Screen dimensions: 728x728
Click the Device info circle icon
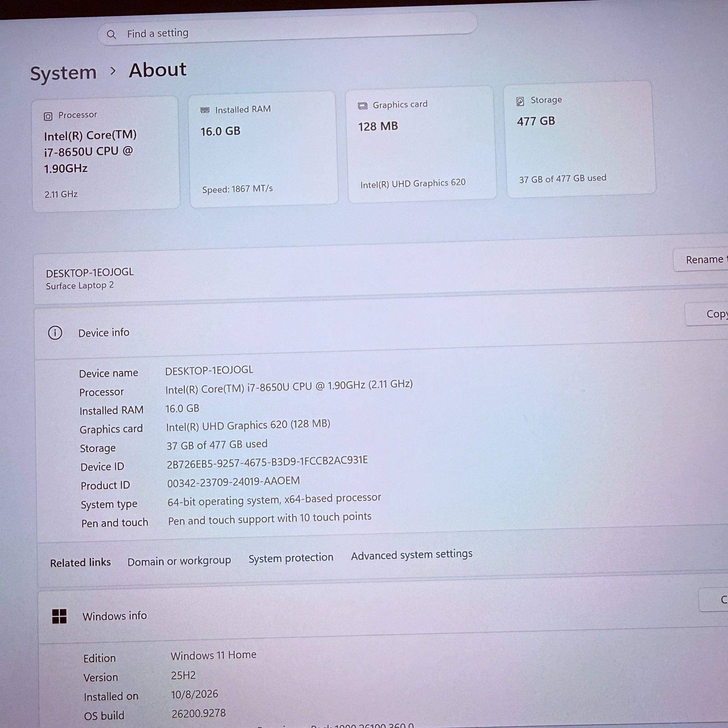[x=55, y=333]
